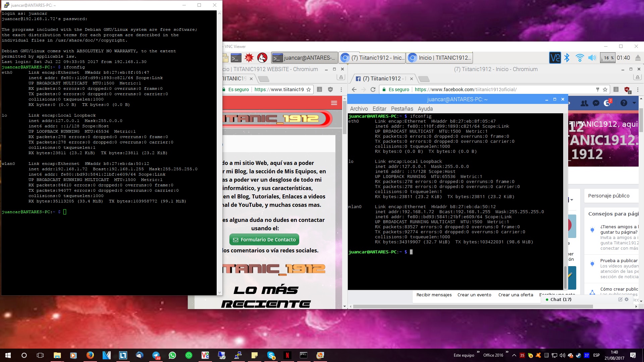
Task: Open Netflix from the Windows taskbar
Action: coord(287,355)
